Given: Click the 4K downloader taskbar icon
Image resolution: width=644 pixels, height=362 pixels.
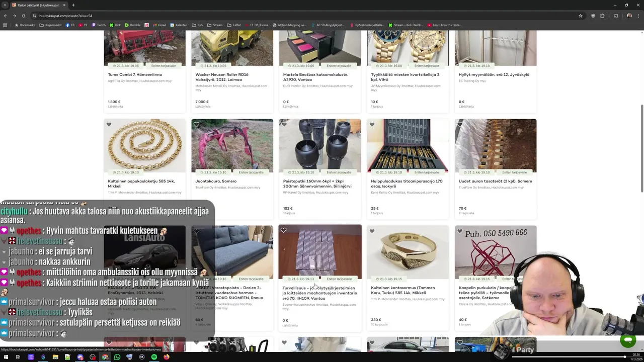Looking at the screenshot, I should click(142, 357).
